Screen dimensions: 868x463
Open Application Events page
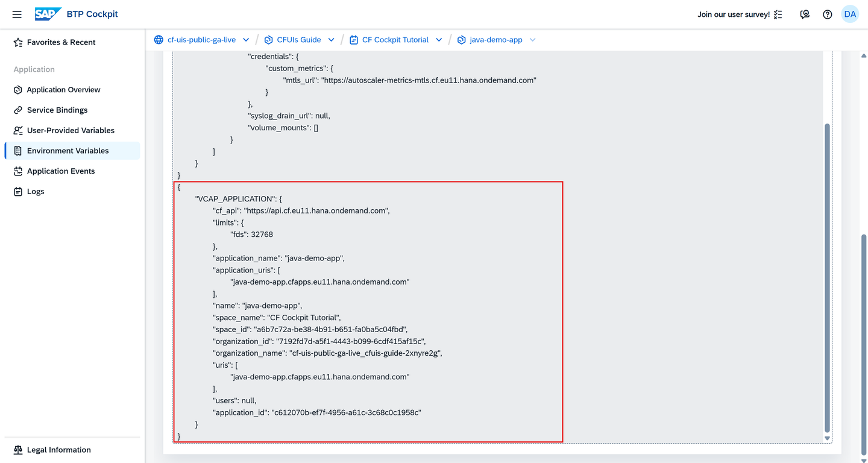(72, 171)
